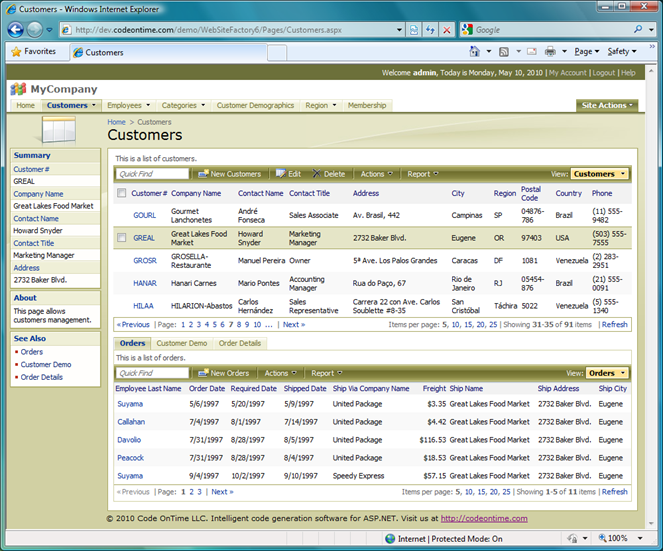Click the Print icon in IE toolbar
This screenshot has width=663, height=551.
coord(550,51)
